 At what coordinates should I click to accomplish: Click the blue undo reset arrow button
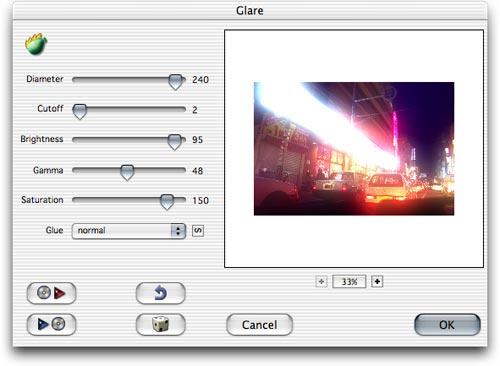pyautogui.click(x=161, y=293)
